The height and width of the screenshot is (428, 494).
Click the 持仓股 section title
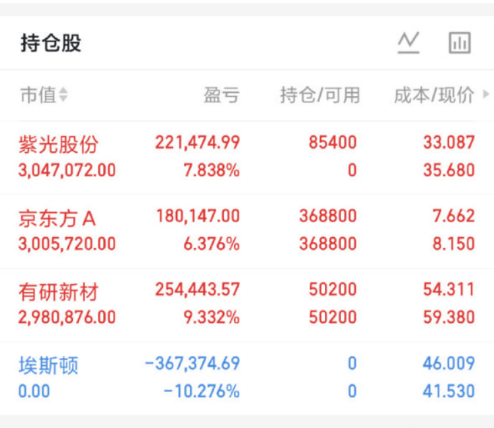(51, 43)
